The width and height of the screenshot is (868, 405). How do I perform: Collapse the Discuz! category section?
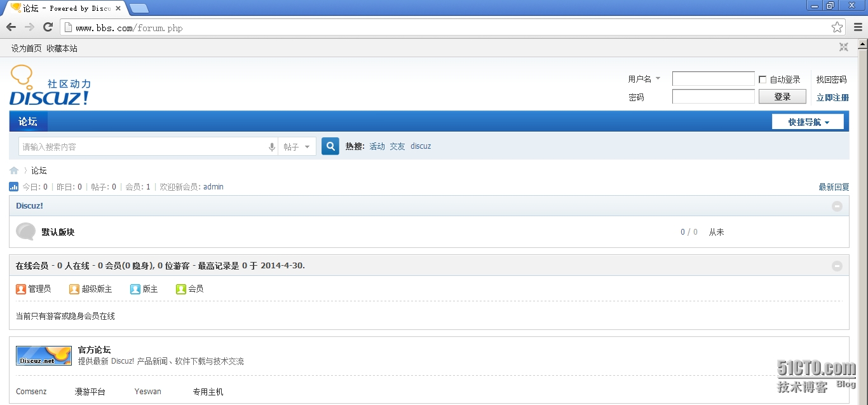coord(837,206)
